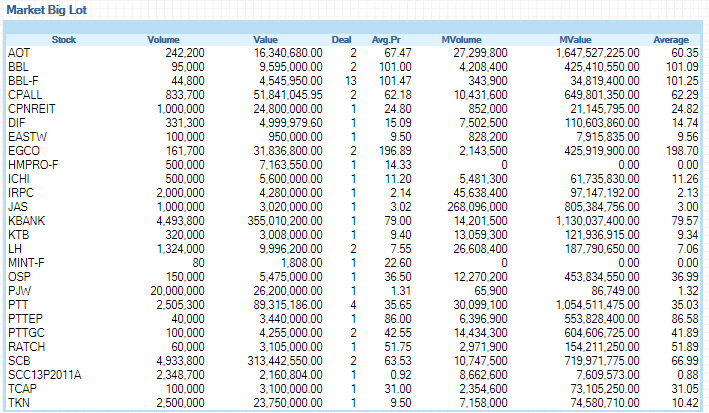Sort by the Avg.Pr column header
Screen dimensions: 709x413
(386, 40)
